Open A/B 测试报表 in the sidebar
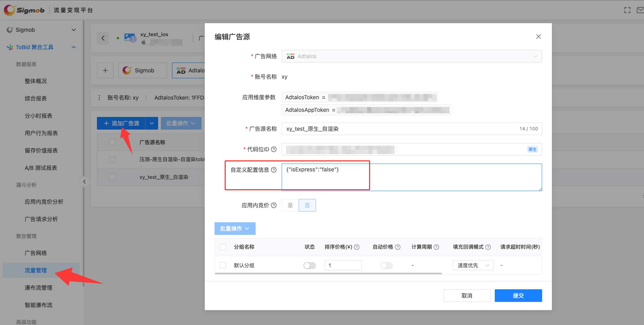Image resolution: width=644 pixels, height=325 pixels. tap(41, 168)
